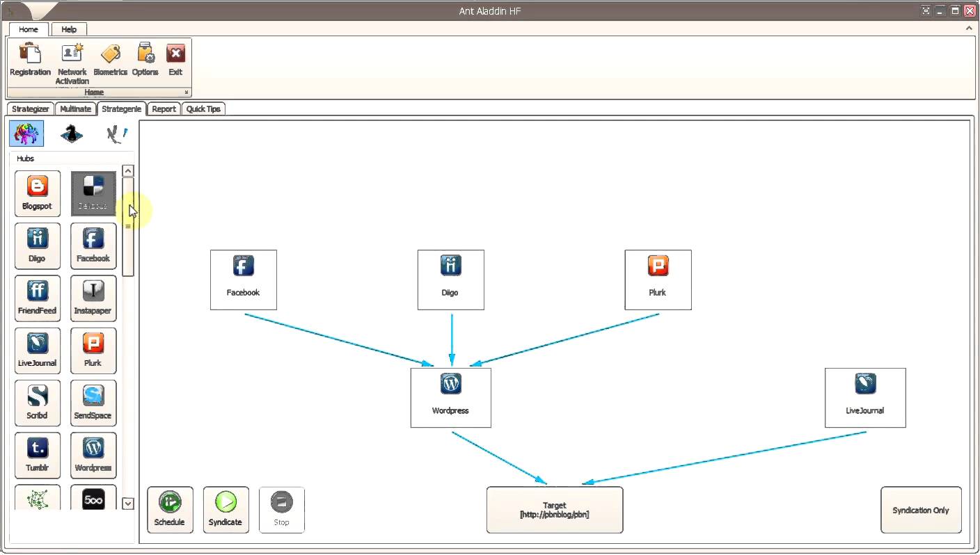Click the Hubs list scroll down arrow
Image resolution: width=980 pixels, height=555 pixels.
pyautogui.click(x=128, y=504)
